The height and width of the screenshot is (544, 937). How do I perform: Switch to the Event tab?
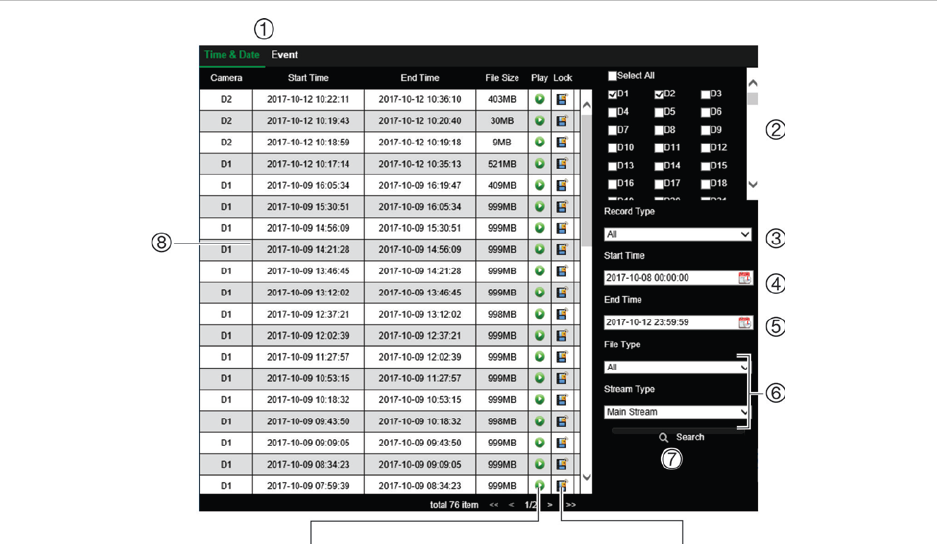[x=284, y=54]
